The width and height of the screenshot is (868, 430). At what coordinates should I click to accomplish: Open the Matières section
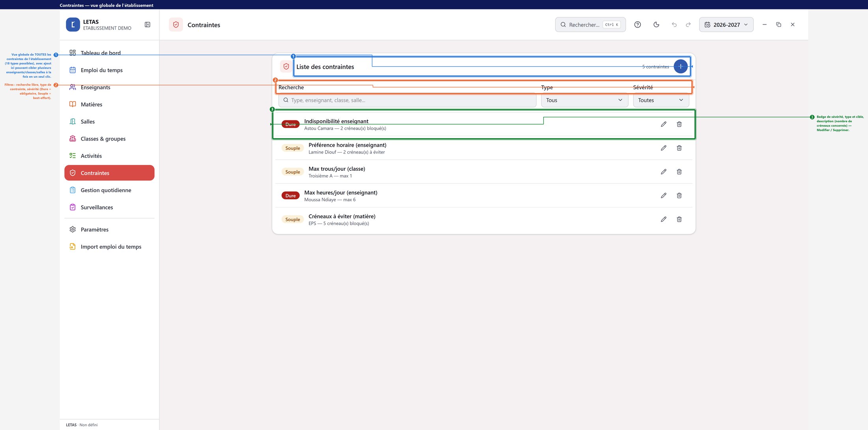tap(109, 105)
